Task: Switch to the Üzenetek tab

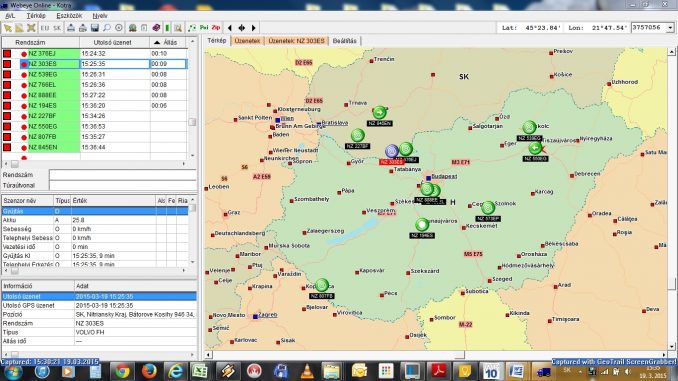Action: pos(247,41)
